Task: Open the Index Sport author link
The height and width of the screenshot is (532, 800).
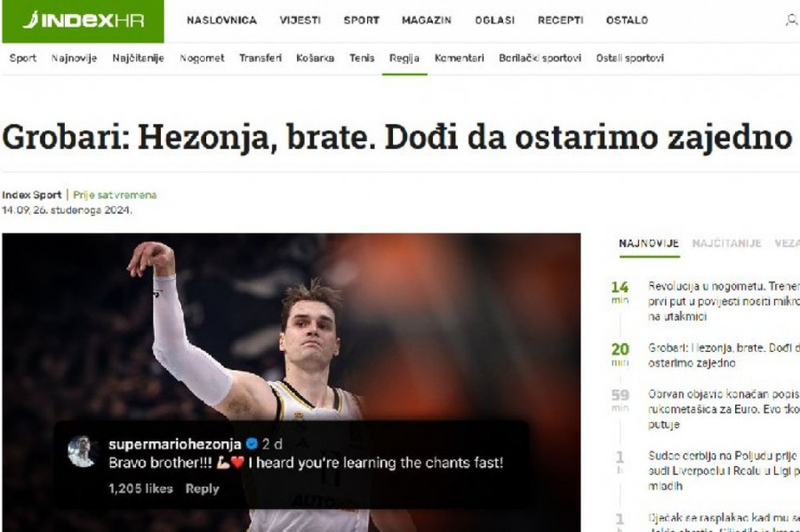Action: click(x=32, y=195)
